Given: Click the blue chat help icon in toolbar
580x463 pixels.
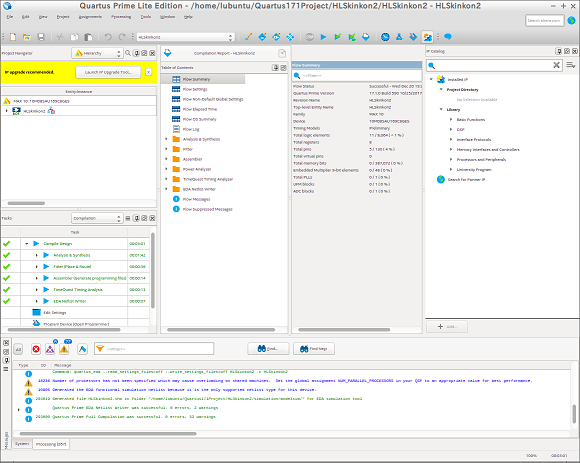Looking at the screenshot, I should [448, 37].
